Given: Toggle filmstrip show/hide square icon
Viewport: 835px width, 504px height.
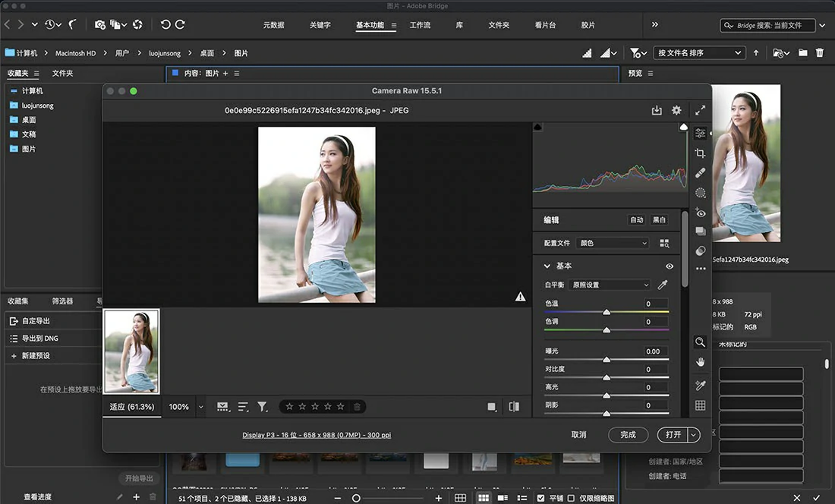Looking at the screenshot, I should 492,407.
